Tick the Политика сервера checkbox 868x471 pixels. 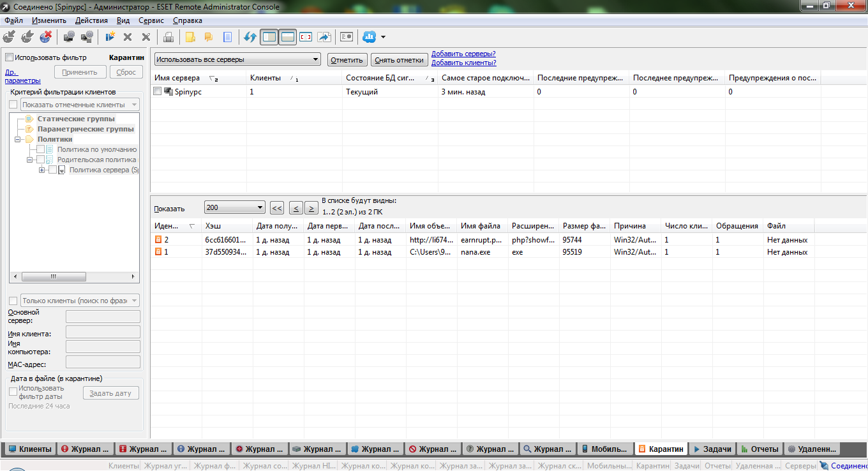pos(52,170)
